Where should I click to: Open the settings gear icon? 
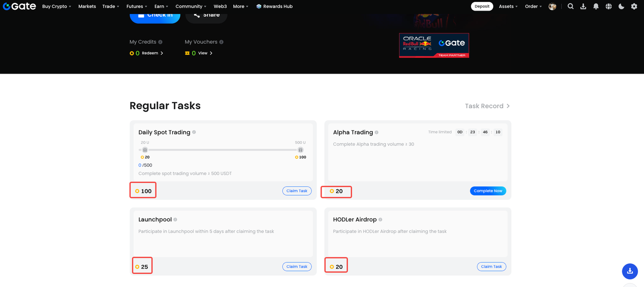(634, 7)
